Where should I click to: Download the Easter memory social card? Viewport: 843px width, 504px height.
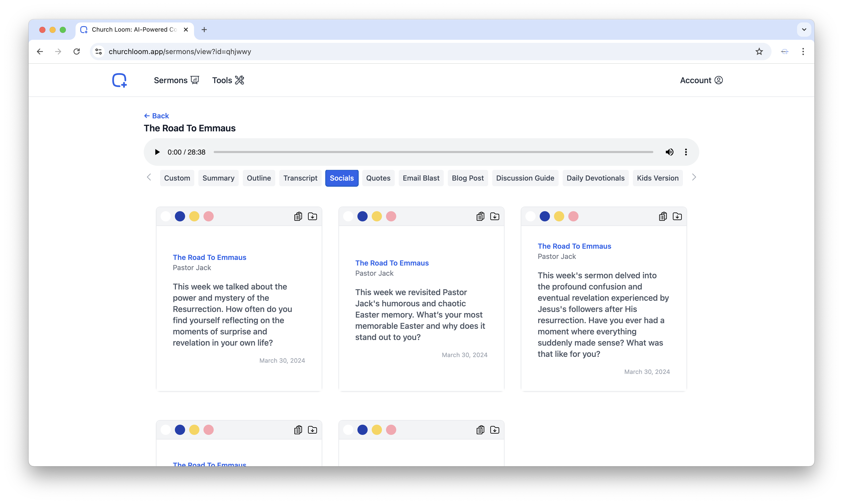[x=495, y=216]
